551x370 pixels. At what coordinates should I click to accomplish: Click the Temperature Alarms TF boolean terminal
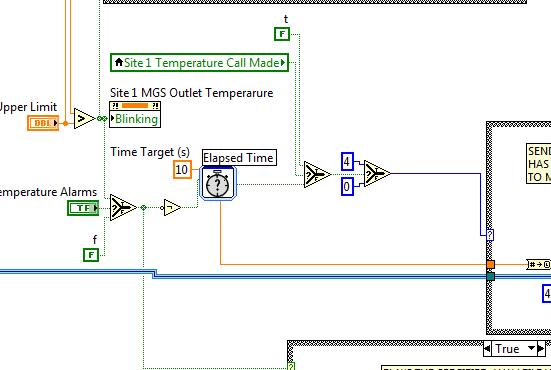83,208
